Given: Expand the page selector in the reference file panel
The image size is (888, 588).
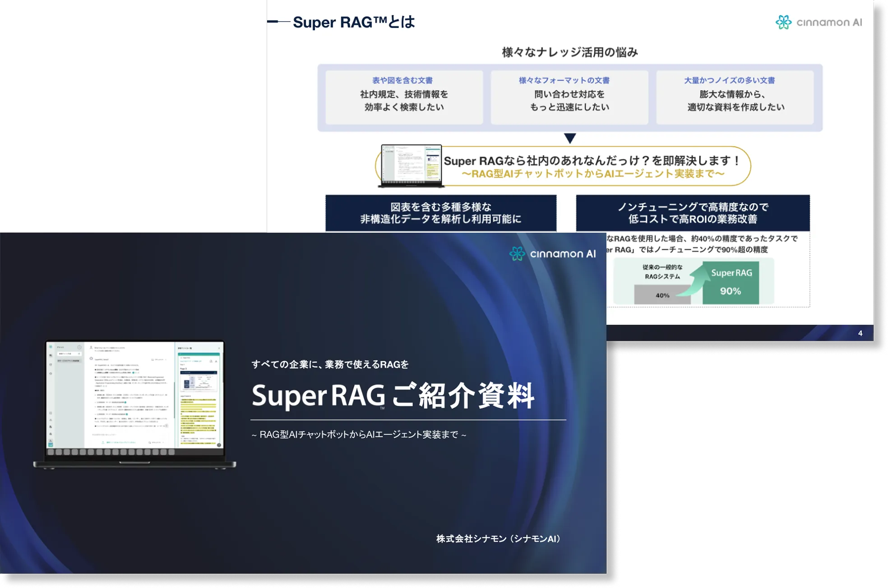Looking at the screenshot, I should point(182,364).
